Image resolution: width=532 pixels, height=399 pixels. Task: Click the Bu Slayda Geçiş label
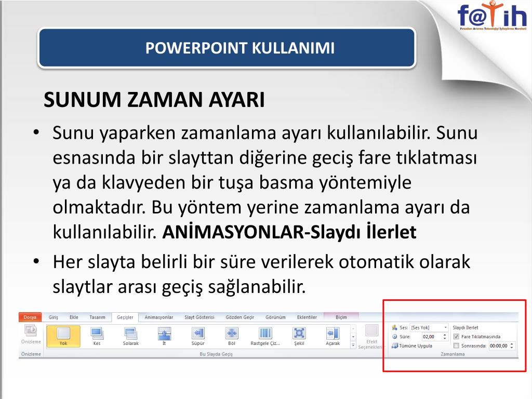[216, 354]
